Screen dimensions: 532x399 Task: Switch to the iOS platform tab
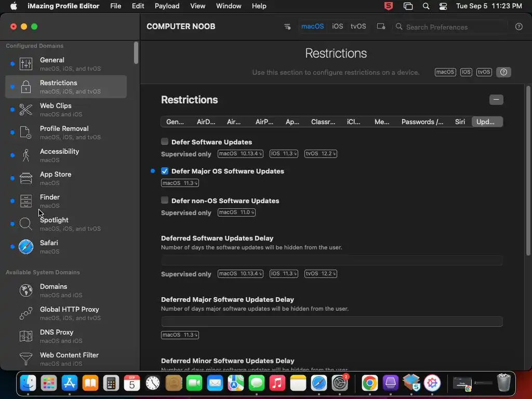click(337, 26)
